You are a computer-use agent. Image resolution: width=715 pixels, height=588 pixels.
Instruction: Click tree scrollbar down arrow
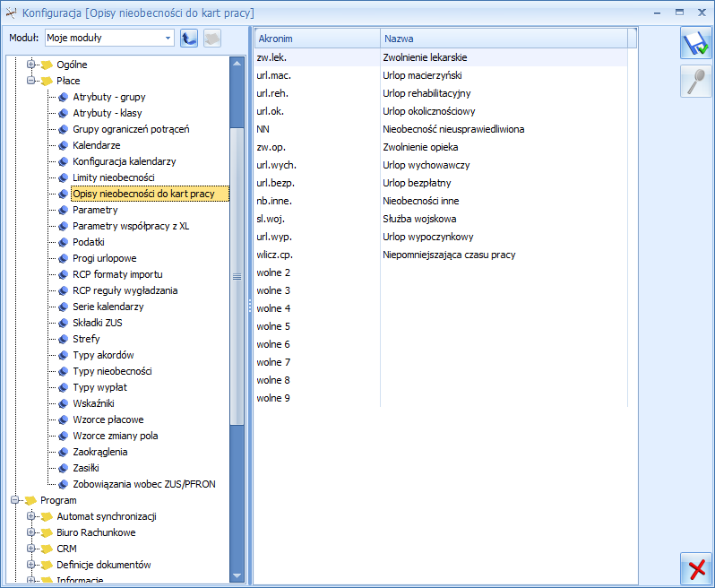point(237,576)
